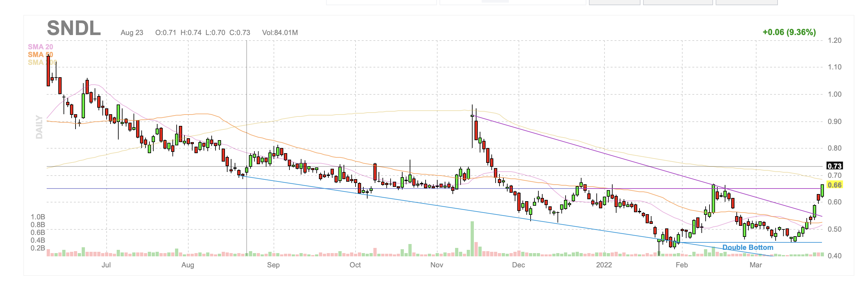This screenshot has width=868, height=281.
Task: Click the 0.40 price axis label
Action: pyautogui.click(x=834, y=256)
